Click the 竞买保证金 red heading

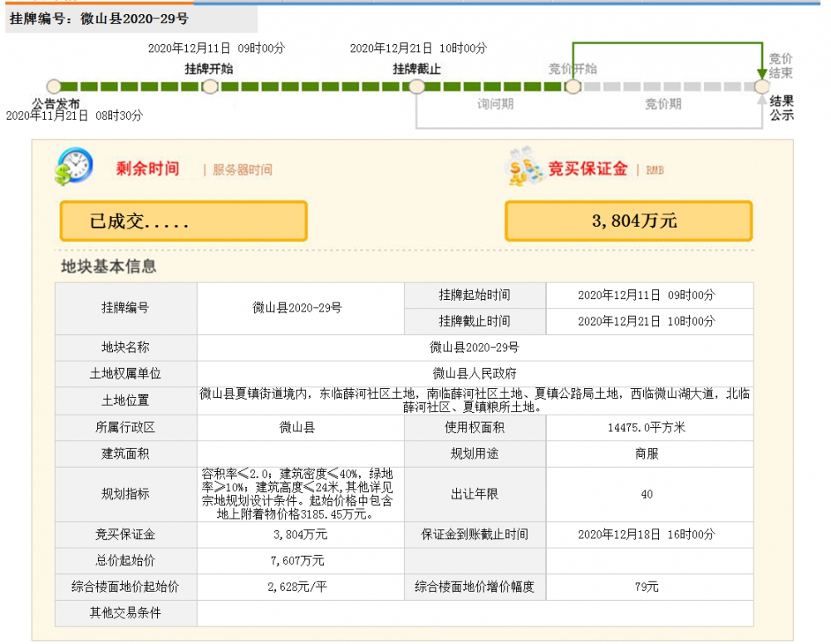coord(588,169)
